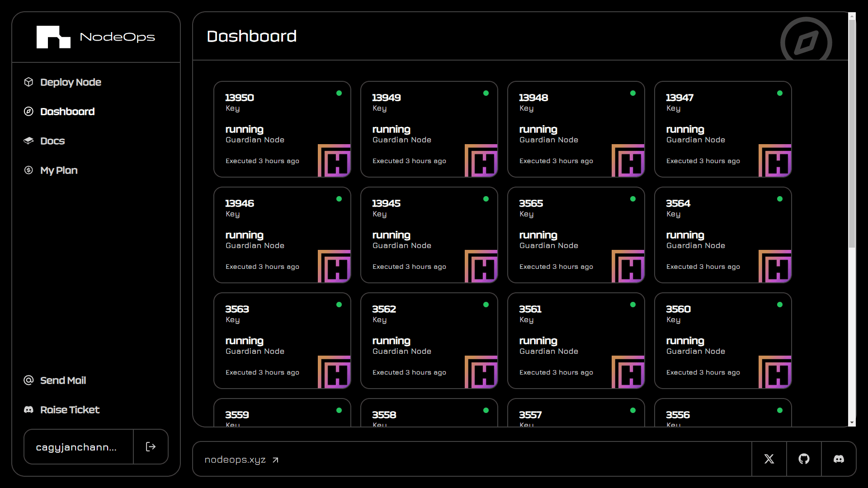Click the scrollbar down arrow

852,423
